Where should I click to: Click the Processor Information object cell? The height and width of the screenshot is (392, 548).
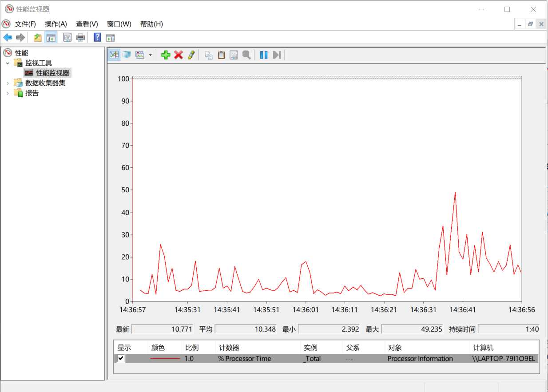[x=420, y=359]
